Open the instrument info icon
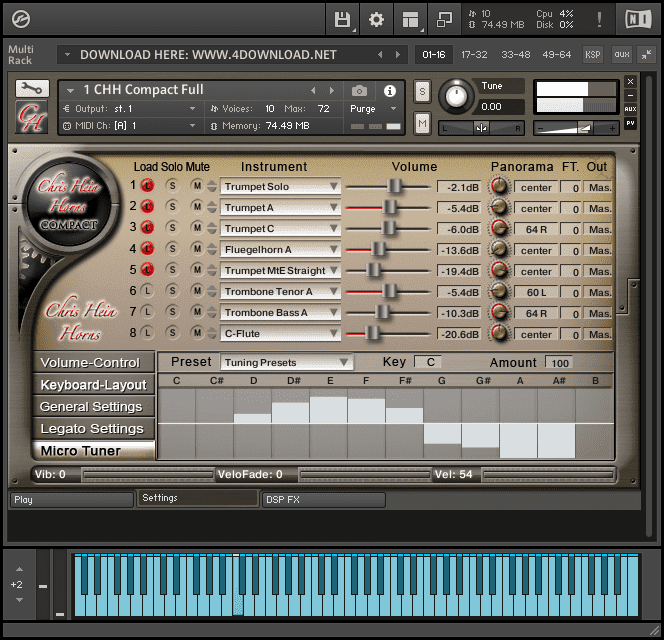 click(390, 91)
